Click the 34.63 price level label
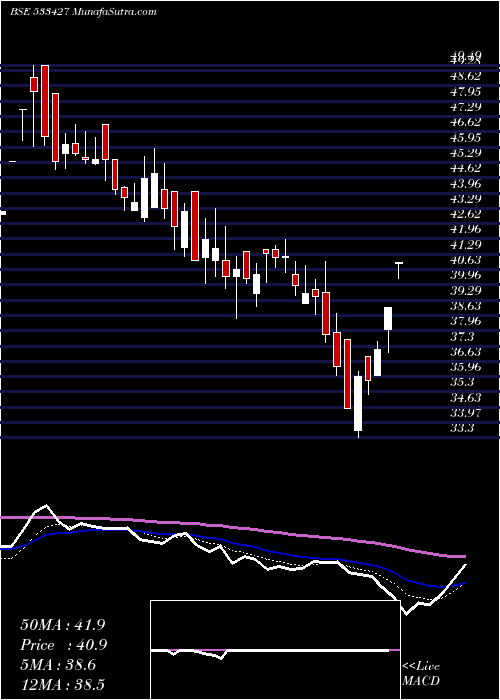Viewport: 500px width, 700px height. coord(466,397)
